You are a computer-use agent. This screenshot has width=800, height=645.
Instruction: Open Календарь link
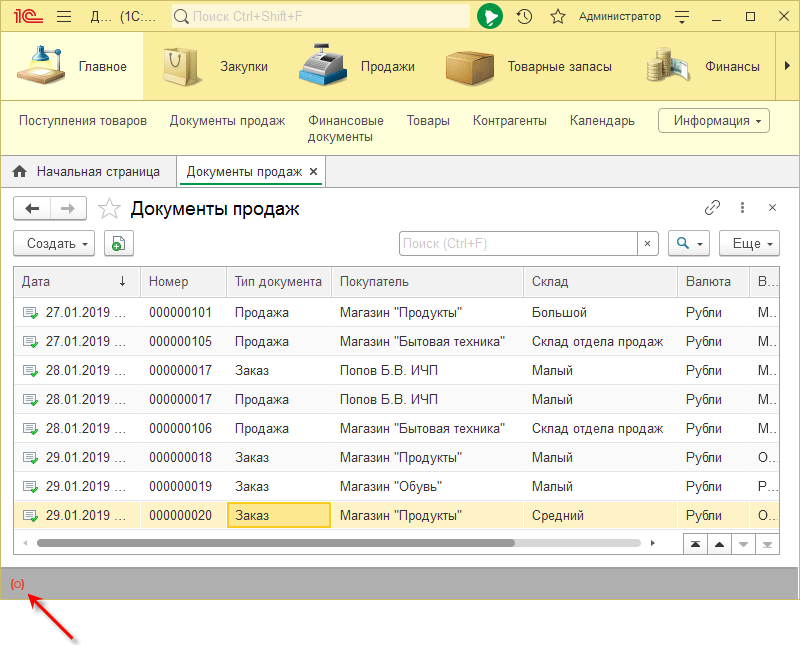pyautogui.click(x=602, y=120)
